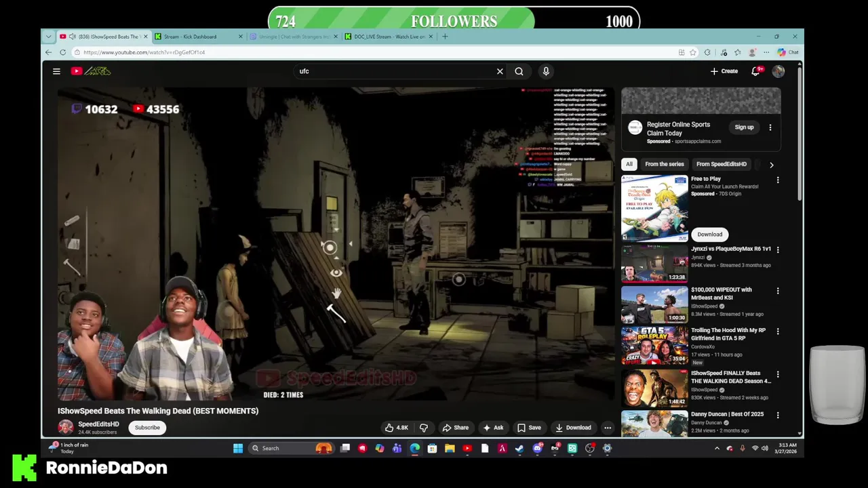Image resolution: width=868 pixels, height=488 pixels.
Task: Submit search with the magnifier icon
Action: [x=519, y=71]
